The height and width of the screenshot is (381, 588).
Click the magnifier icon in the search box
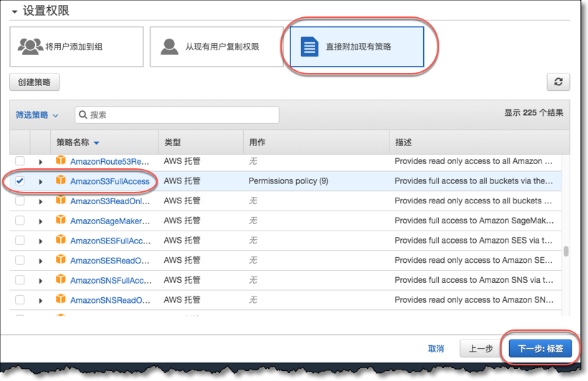point(83,115)
